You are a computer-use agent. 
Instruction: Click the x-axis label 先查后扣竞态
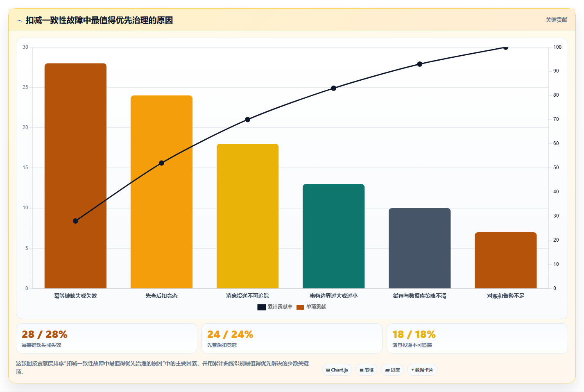[x=161, y=296]
